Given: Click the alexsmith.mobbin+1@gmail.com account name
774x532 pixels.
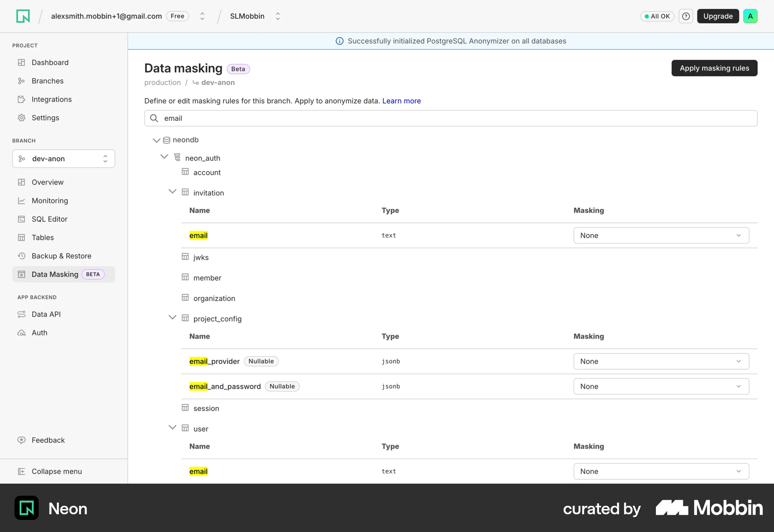Looking at the screenshot, I should (106, 16).
